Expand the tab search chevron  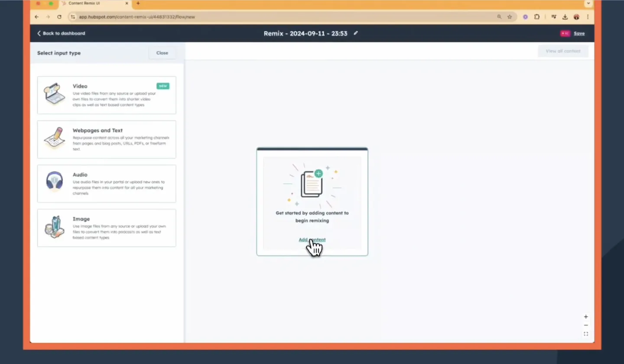pos(588,3)
